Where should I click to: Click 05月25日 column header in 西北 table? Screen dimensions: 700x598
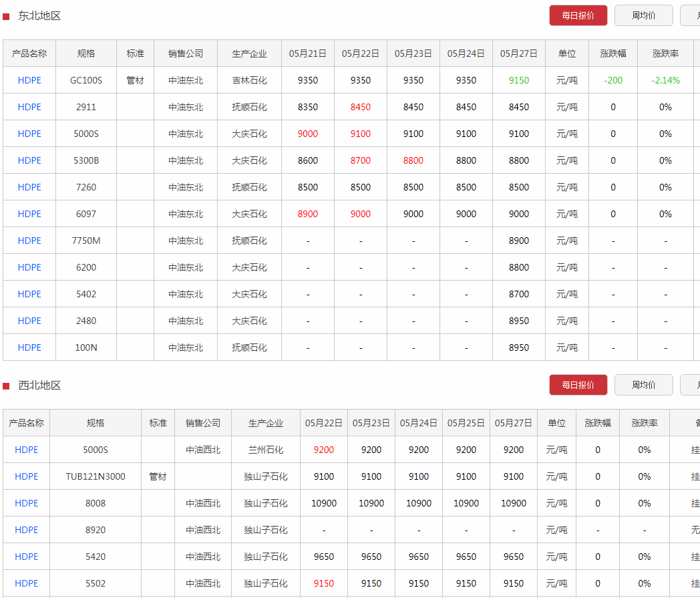pyautogui.click(x=466, y=423)
